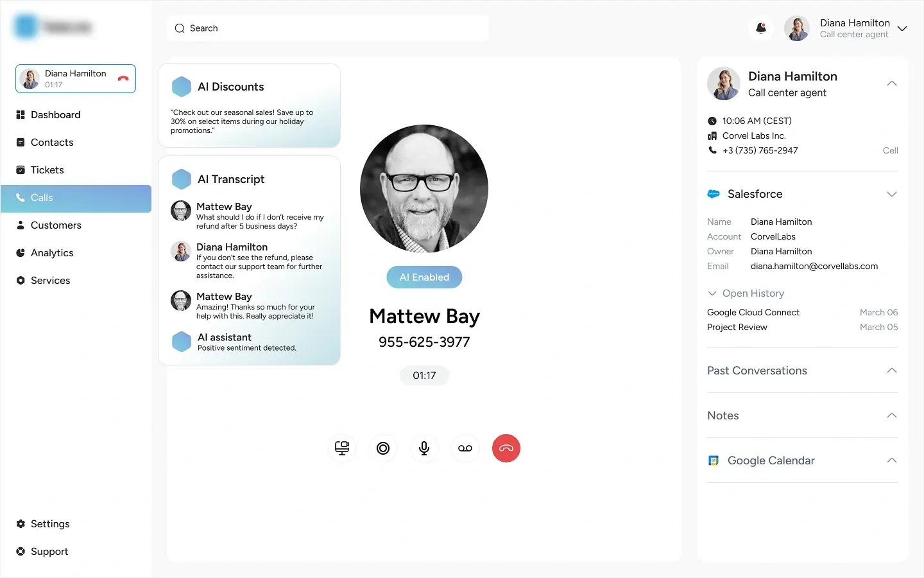Open the Diana Hamilton account menu

click(x=902, y=28)
